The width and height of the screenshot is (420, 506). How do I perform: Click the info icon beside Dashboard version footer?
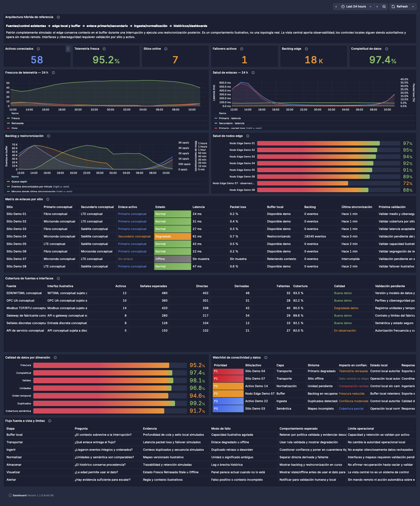10,495
